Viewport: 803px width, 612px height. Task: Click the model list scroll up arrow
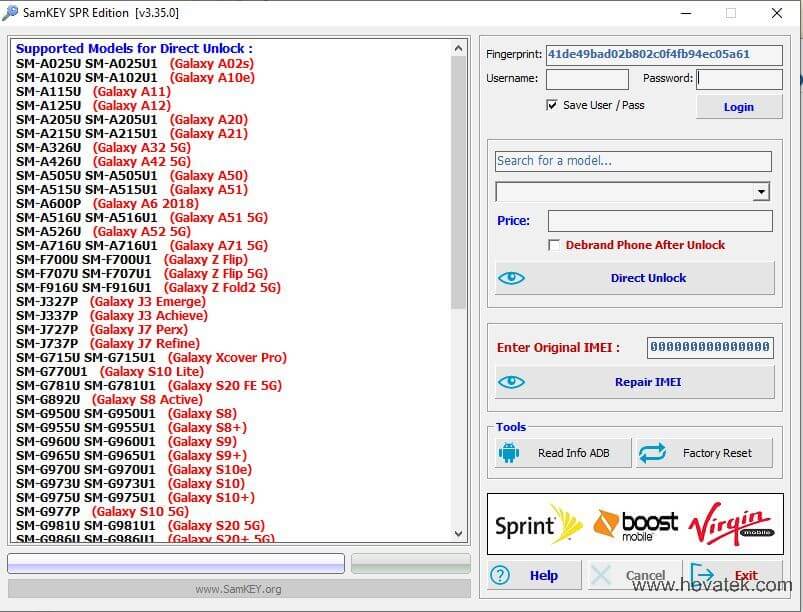(x=458, y=49)
